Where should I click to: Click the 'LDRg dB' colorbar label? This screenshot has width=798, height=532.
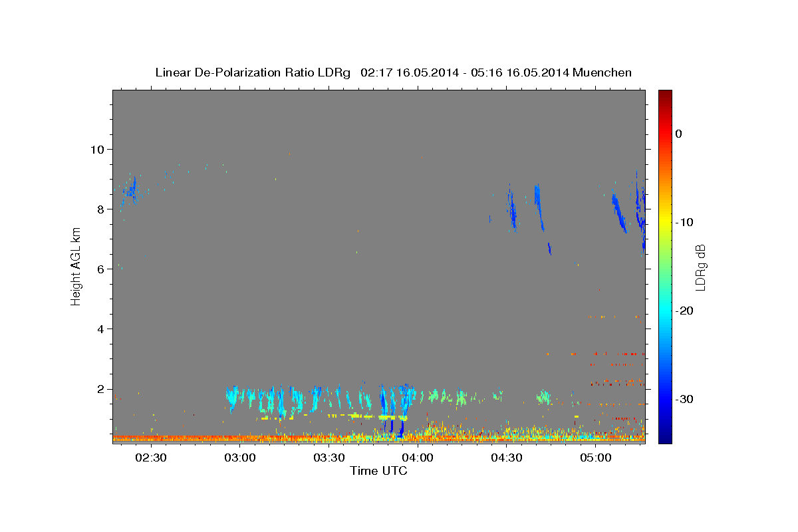(x=700, y=267)
